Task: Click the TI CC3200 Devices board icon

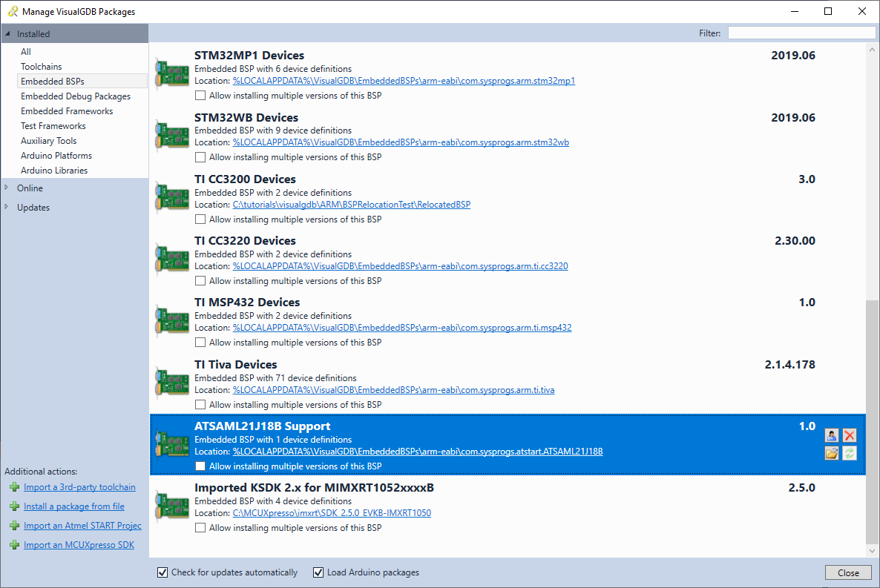Action: (171, 198)
